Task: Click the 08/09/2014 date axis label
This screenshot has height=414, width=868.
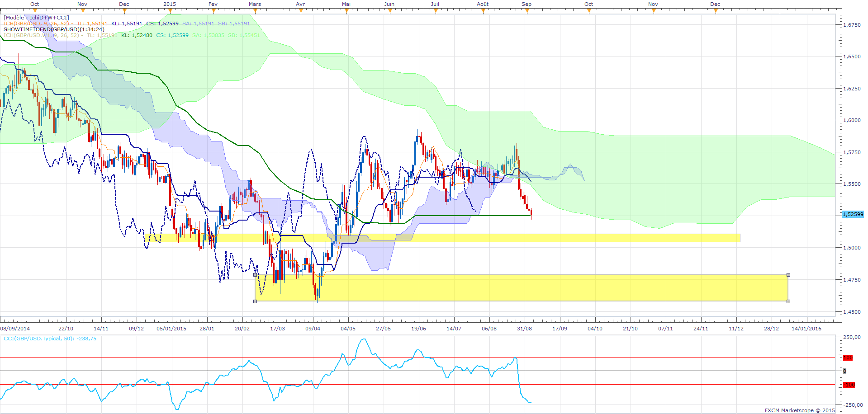Action: [x=15, y=329]
